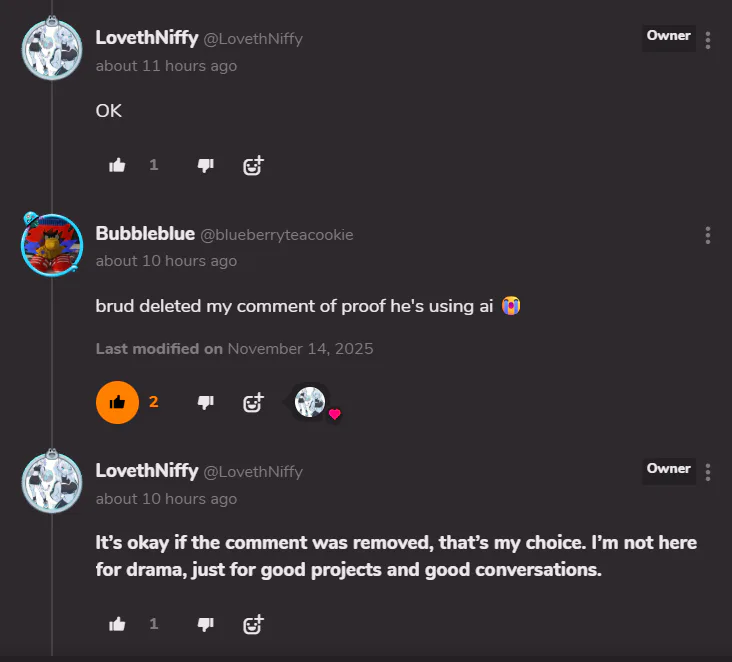Dislike Bubbleblue's comment about ai
This screenshot has height=662, width=732.
coord(206,402)
